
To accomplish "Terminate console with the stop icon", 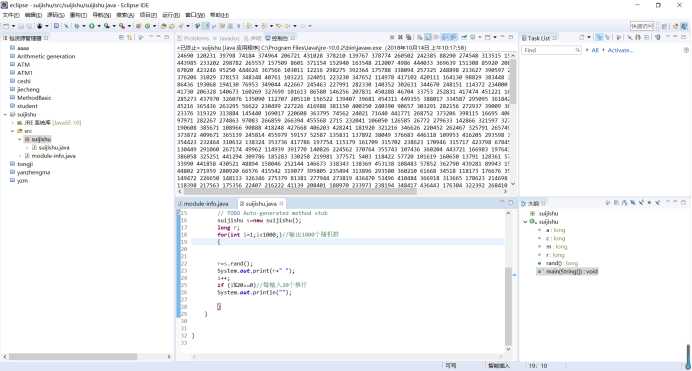I will pos(392,37).
